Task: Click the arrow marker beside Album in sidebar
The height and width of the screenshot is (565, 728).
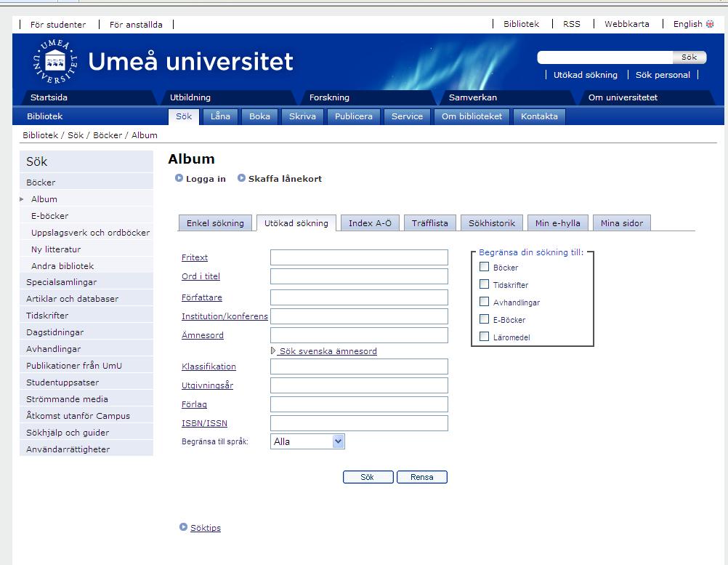Action: pyautogui.click(x=21, y=199)
